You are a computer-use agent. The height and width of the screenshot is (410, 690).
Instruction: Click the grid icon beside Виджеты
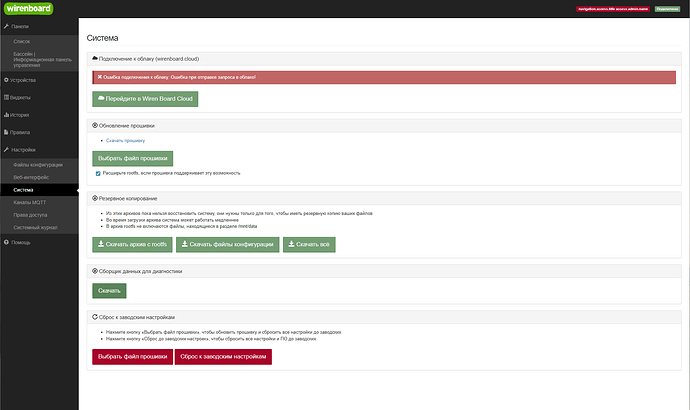(6, 97)
